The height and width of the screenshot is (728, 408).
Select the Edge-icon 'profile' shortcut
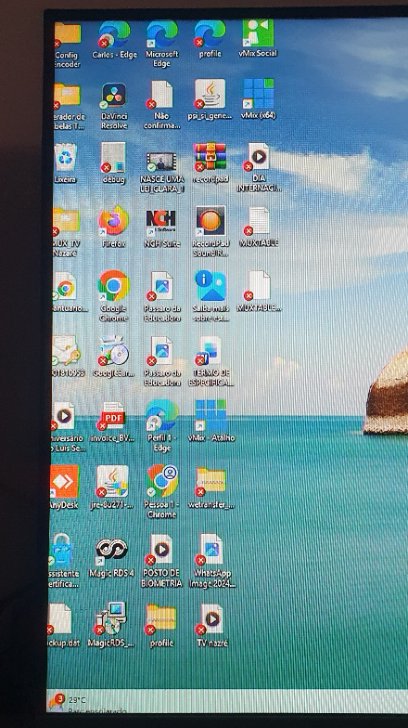(210, 40)
